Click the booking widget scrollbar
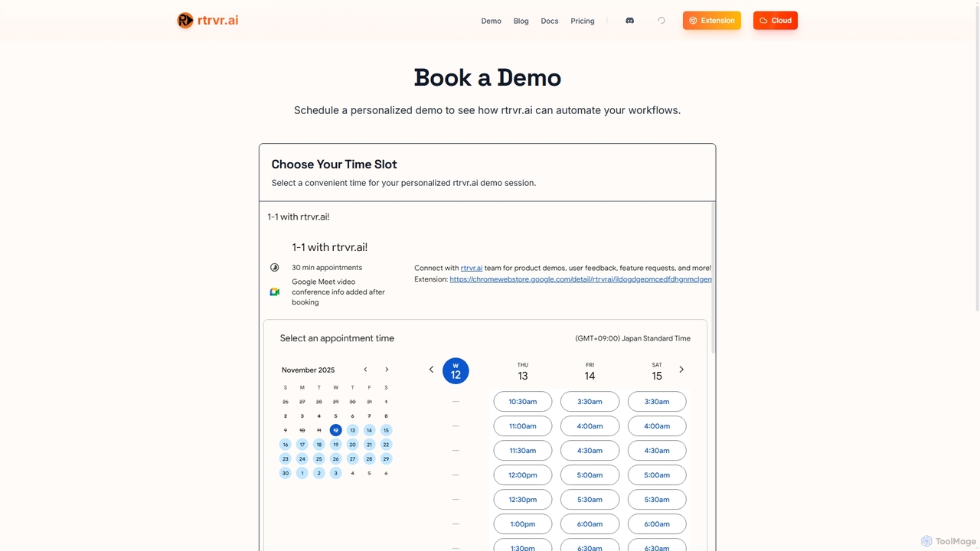 (714, 277)
